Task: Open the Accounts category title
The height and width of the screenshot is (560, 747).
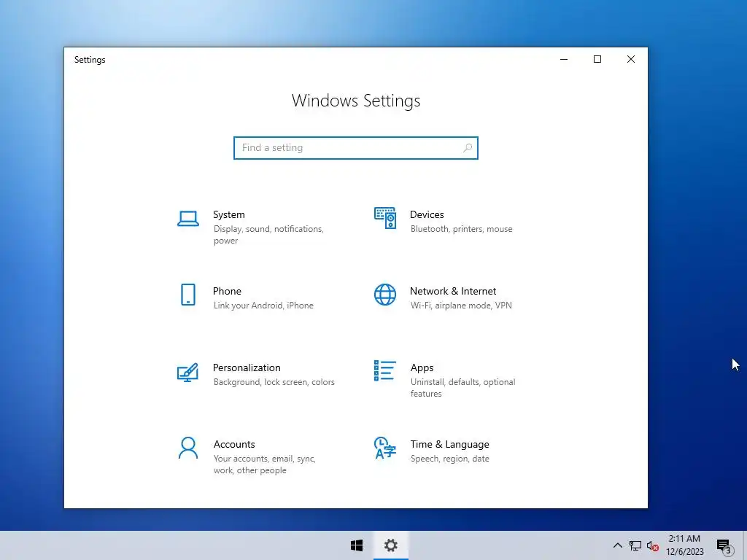Action: point(234,444)
